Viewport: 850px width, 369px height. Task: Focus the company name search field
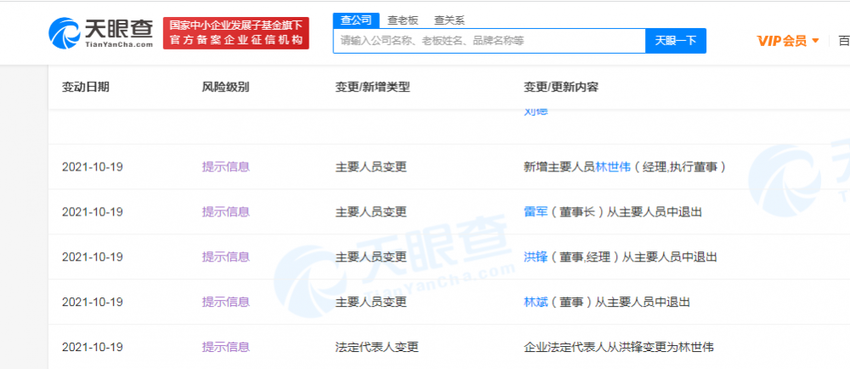point(489,41)
